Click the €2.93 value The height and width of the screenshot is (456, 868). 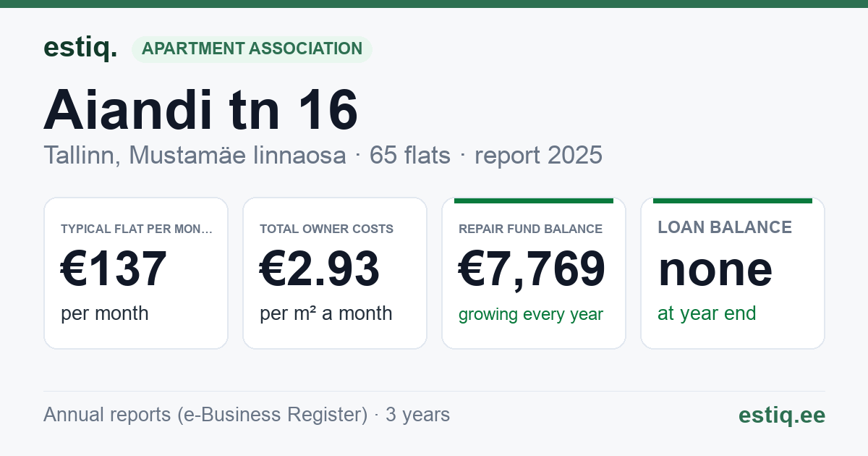pyautogui.click(x=320, y=269)
